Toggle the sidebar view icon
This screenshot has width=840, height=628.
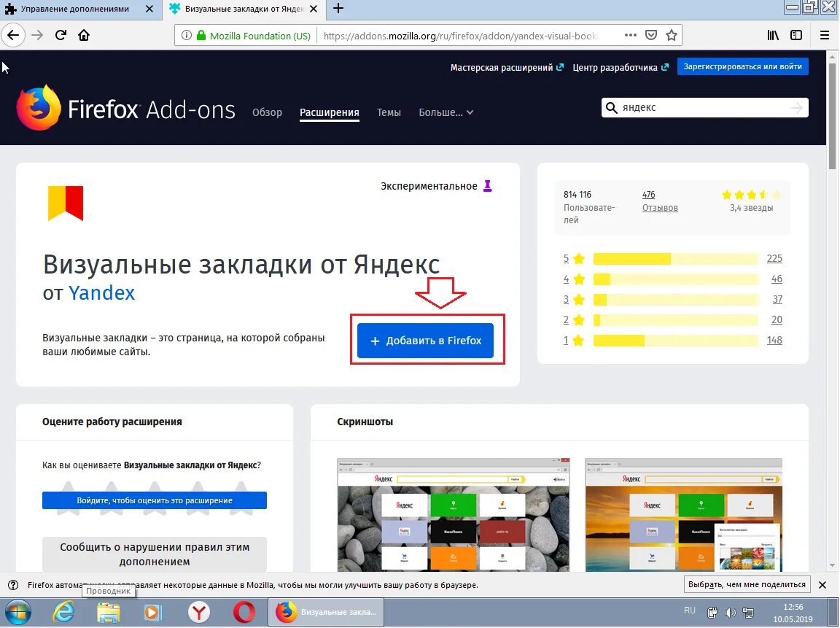pos(796,35)
